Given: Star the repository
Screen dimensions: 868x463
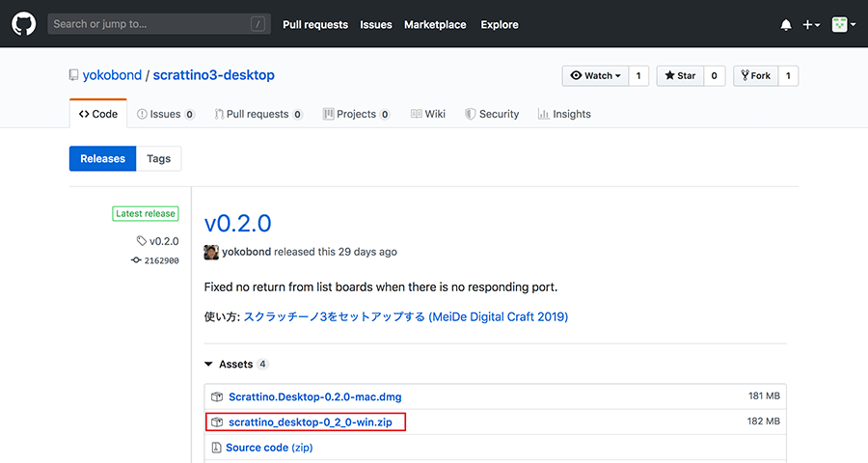Looking at the screenshot, I should 680,76.
